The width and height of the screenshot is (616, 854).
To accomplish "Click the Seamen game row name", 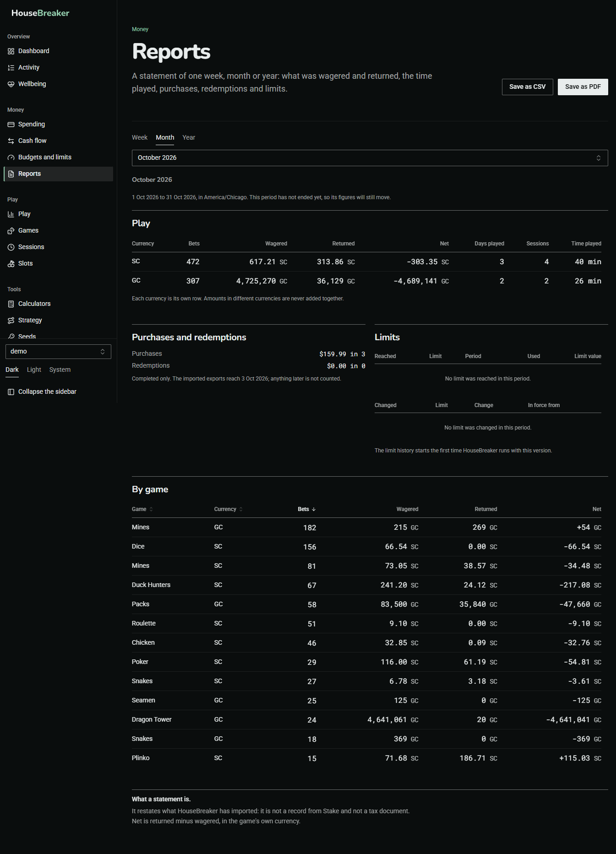I will coord(143,701).
